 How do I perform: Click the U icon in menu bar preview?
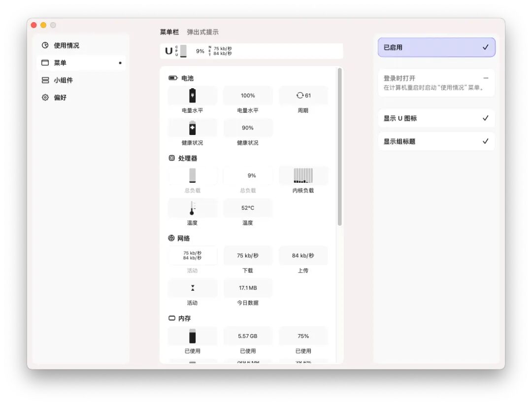point(168,51)
